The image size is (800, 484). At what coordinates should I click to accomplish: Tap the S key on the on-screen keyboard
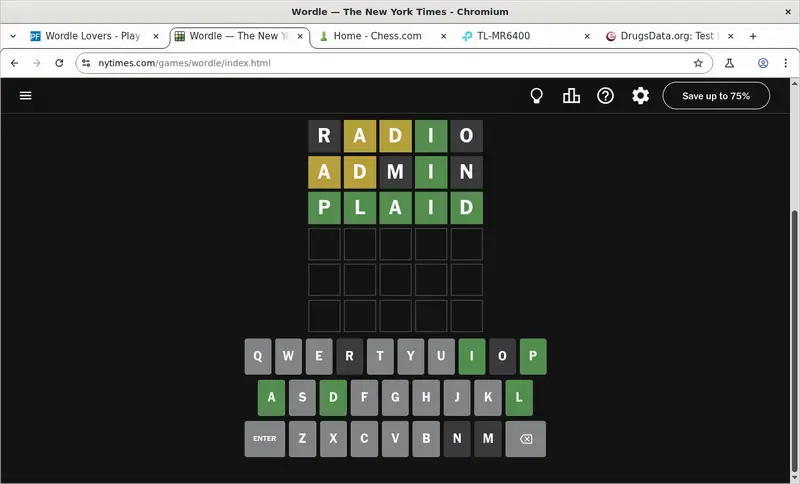[x=303, y=397]
